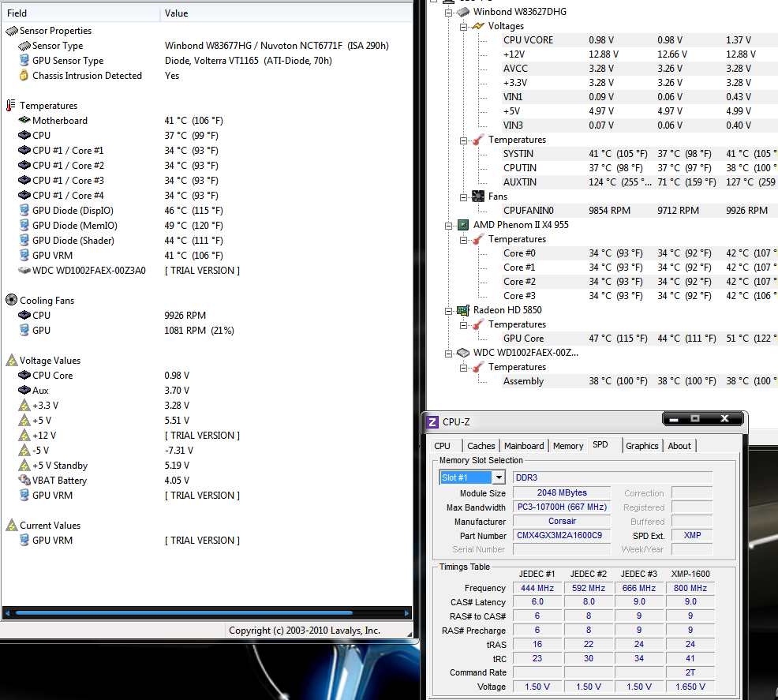Click the GPU Diode (DispIO) icon
Viewport: 778px width, 700px height.
[24, 210]
